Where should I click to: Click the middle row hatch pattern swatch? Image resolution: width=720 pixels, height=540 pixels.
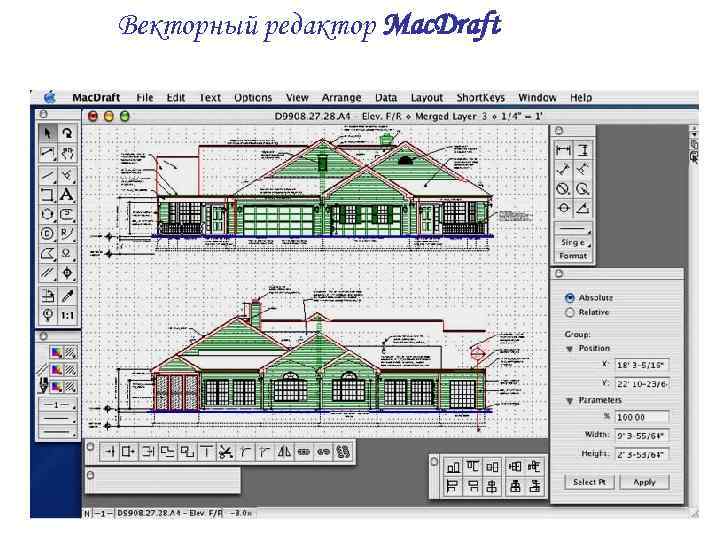coord(70,370)
